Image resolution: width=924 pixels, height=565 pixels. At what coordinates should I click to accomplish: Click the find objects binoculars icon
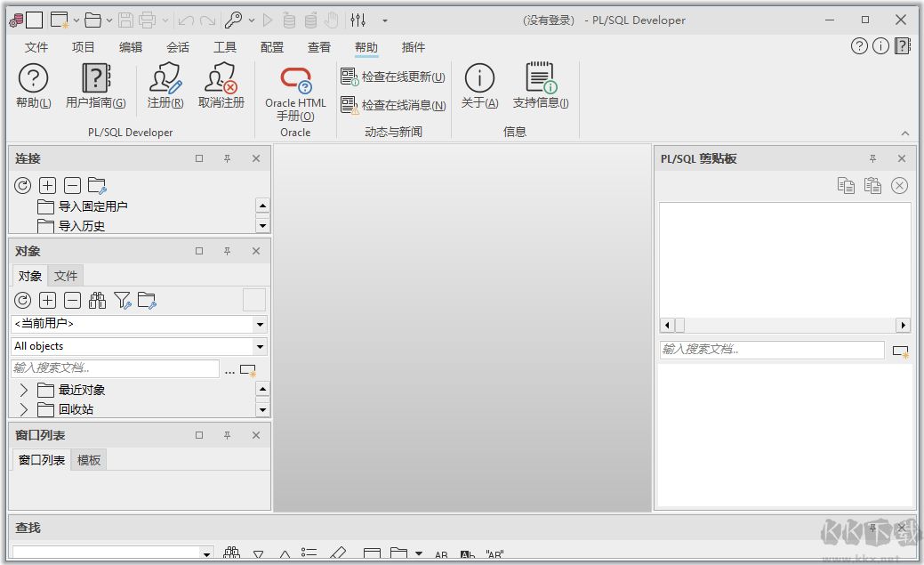[x=97, y=301]
